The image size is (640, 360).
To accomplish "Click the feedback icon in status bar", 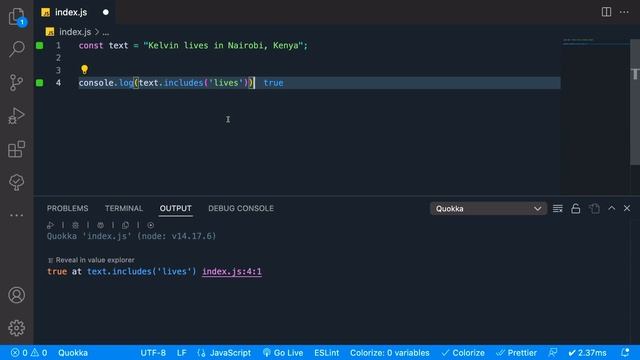I will 553,352.
